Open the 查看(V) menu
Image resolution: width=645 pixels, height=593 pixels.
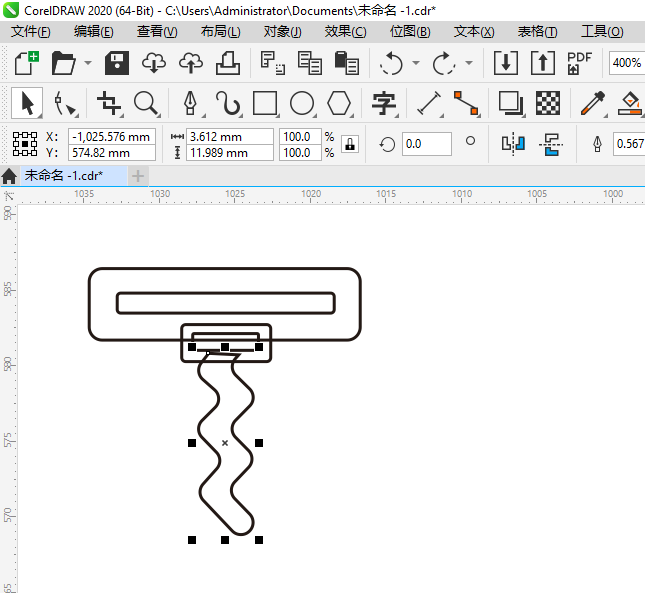pyautogui.click(x=157, y=32)
